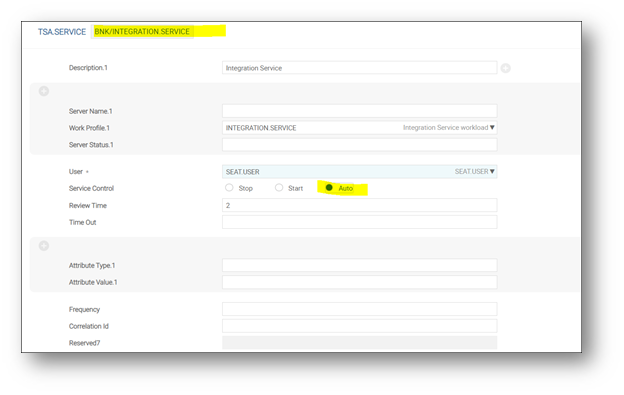
Task: Click the Frequency input field
Action: click(x=359, y=309)
